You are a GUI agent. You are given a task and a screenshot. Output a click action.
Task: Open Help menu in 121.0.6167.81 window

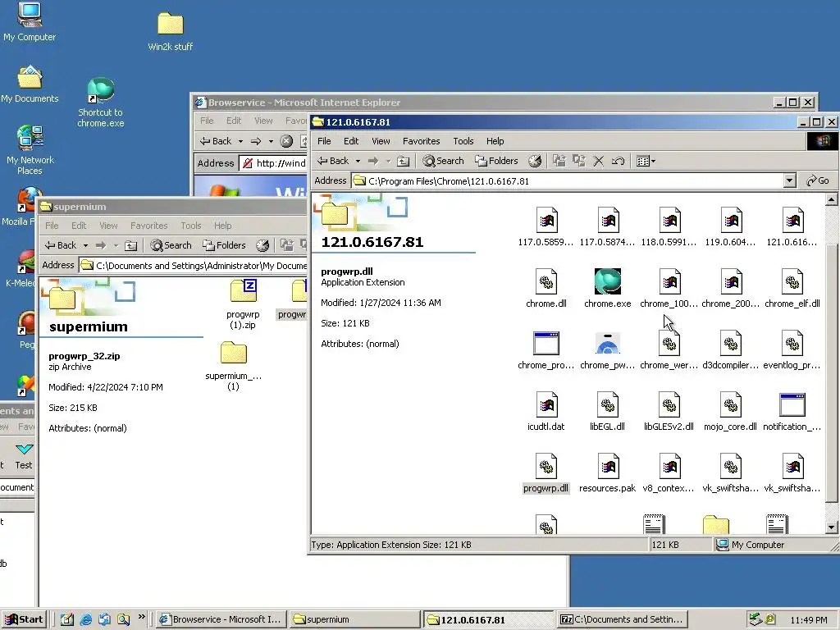(x=495, y=141)
